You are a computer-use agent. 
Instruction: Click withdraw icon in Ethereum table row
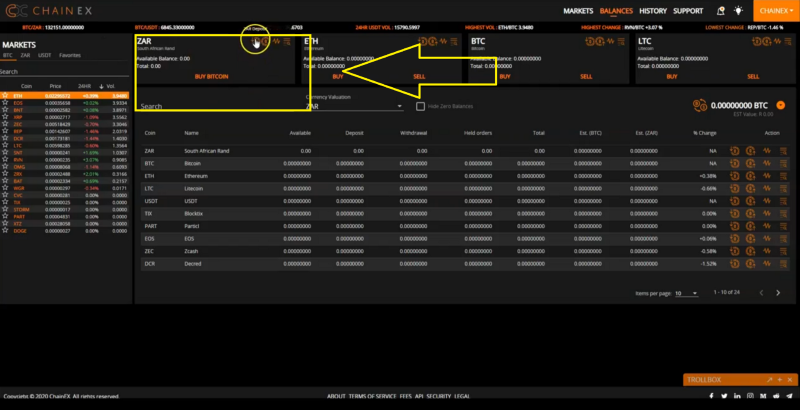pyautogui.click(x=751, y=176)
